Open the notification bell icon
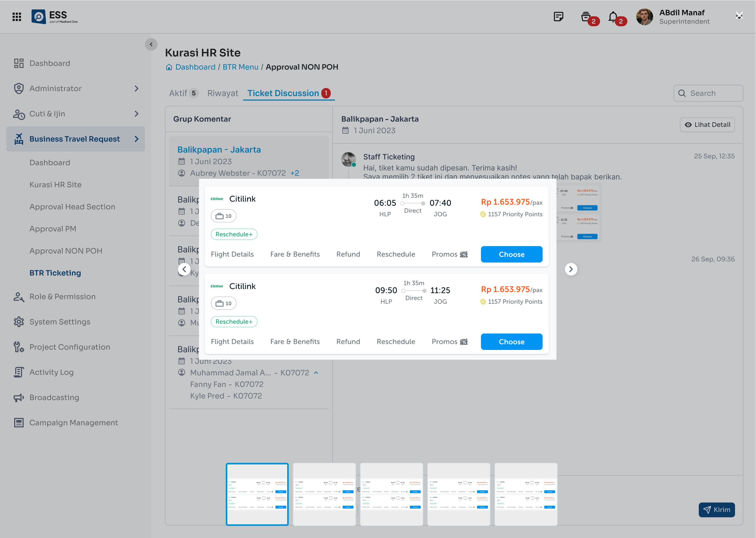The image size is (756, 538). pos(613,17)
